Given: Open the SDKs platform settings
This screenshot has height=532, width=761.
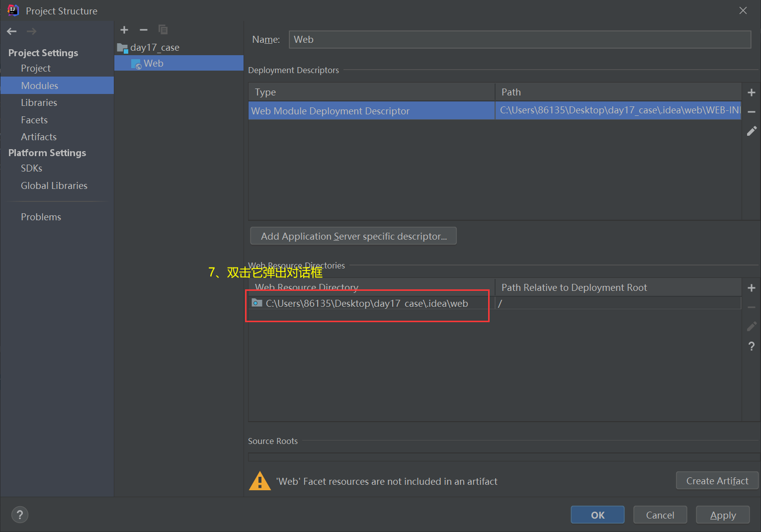Looking at the screenshot, I should [31, 168].
